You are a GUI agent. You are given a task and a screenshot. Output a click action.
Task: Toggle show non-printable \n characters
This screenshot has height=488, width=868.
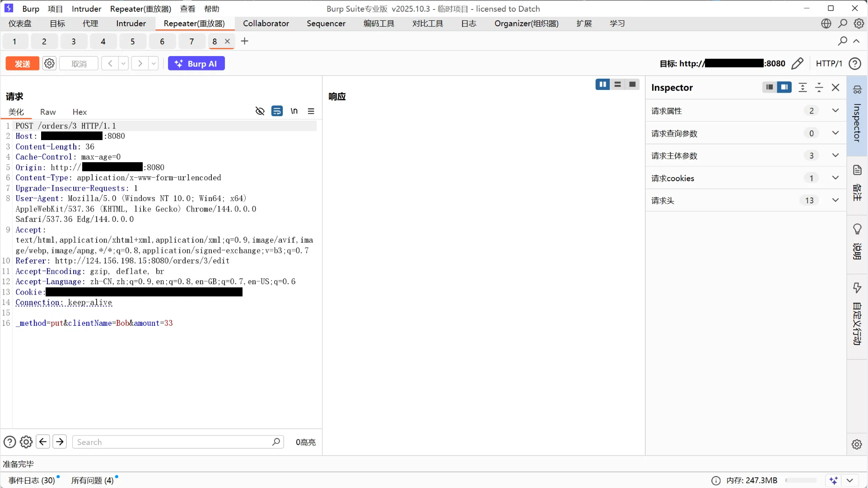pyautogui.click(x=294, y=111)
